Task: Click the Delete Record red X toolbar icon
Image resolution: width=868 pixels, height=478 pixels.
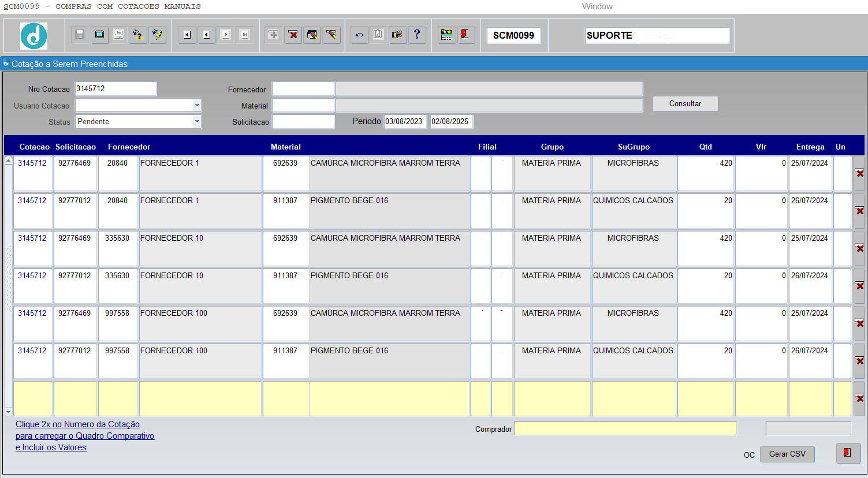Action: pyautogui.click(x=293, y=35)
